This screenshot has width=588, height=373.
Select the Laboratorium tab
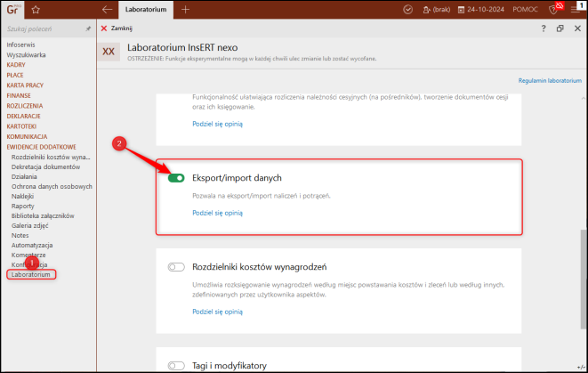click(146, 10)
